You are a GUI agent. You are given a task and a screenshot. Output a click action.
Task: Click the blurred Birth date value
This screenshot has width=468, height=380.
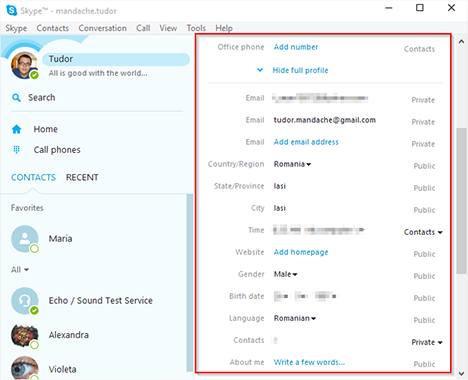[x=305, y=296]
